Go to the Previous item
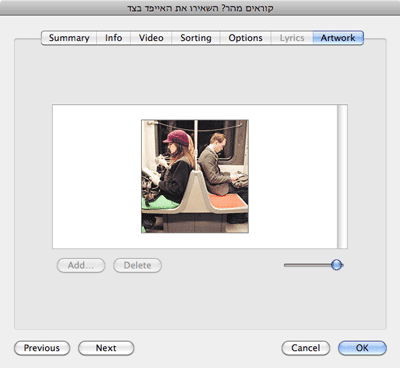Viewport: 400px width, 368px height. pos(42,348)
